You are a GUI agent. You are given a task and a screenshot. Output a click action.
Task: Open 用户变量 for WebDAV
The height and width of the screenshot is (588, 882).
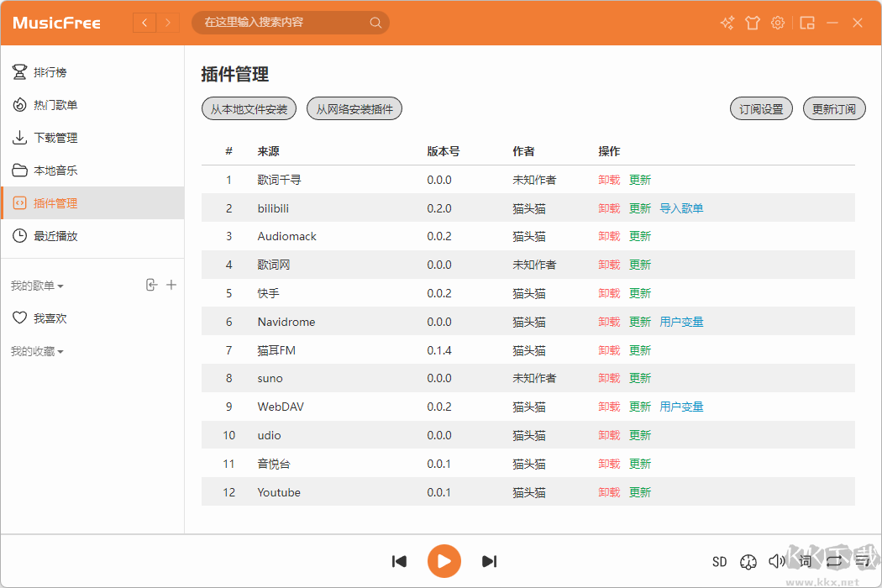681,407
